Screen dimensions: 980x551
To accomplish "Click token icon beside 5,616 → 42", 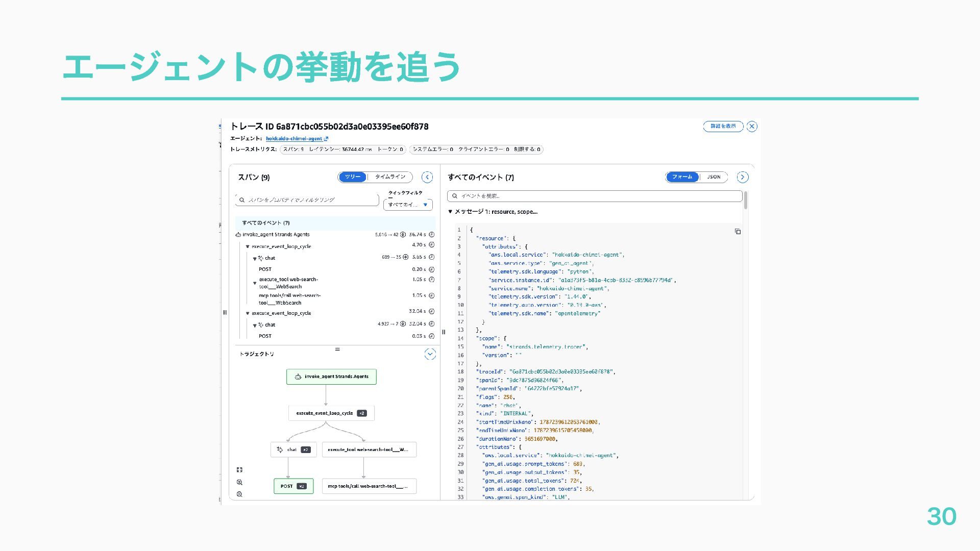I will coord(403,235).
